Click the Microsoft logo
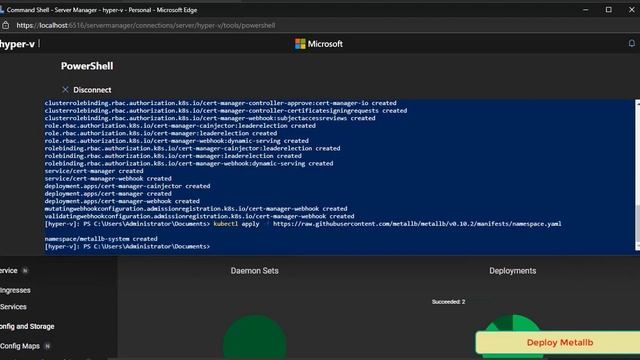 319,44
